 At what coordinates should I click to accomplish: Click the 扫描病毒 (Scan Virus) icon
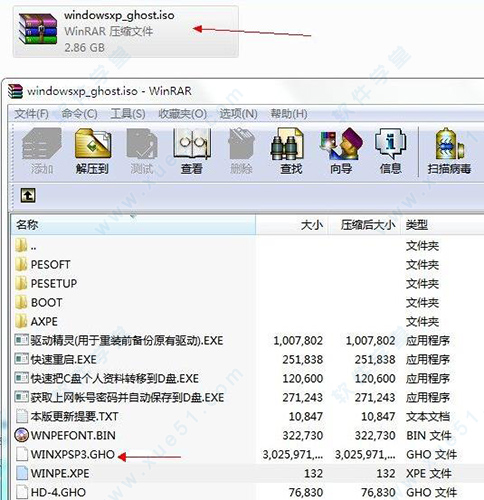(x=449, y=152)
